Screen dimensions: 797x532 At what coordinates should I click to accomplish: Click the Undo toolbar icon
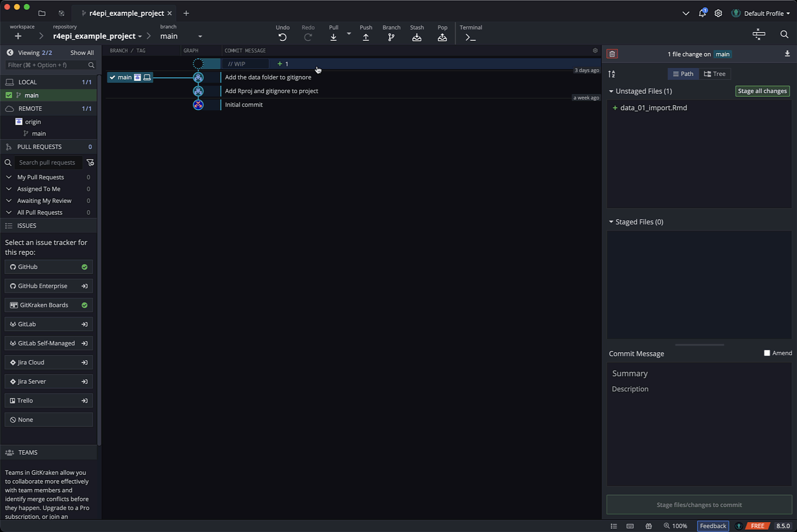(x=282, y=37)
